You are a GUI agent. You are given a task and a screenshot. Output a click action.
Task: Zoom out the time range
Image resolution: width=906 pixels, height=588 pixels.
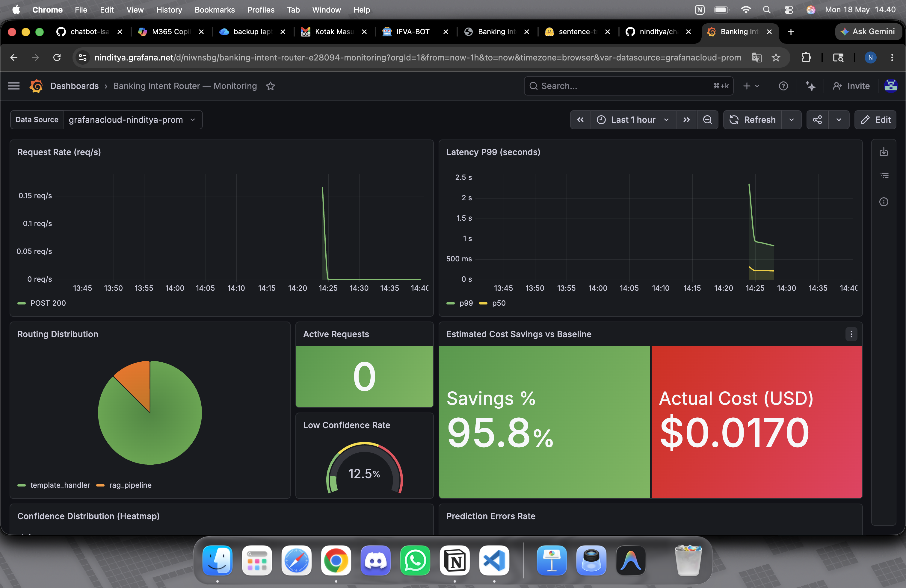click(x=707, y=120)
